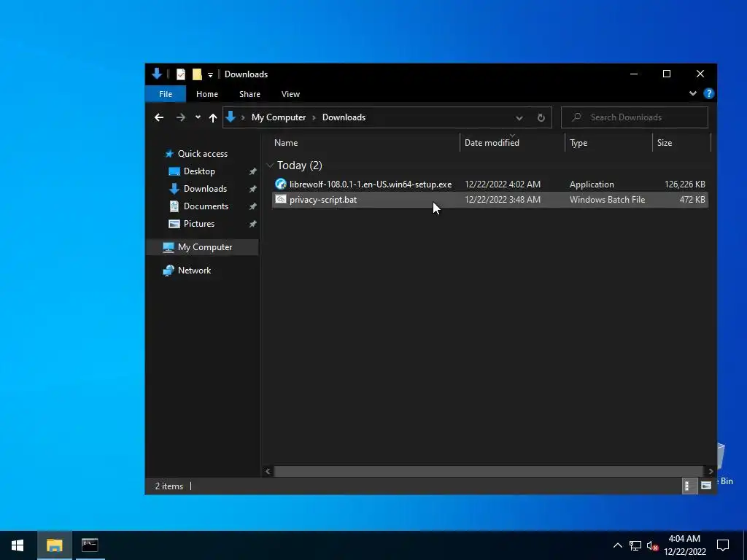Open address bar previous locations dropdown
Viewport: 747px width, 560px height.
[x=519, y=117]
